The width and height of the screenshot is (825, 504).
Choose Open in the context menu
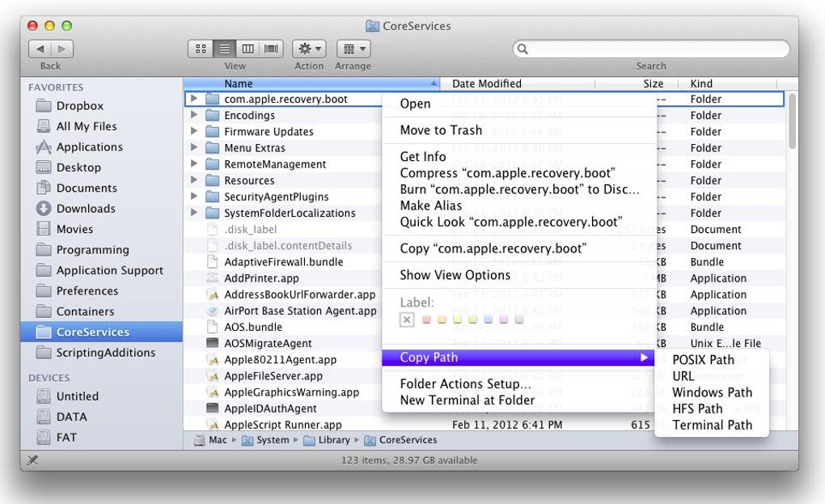tap(518, 104)
